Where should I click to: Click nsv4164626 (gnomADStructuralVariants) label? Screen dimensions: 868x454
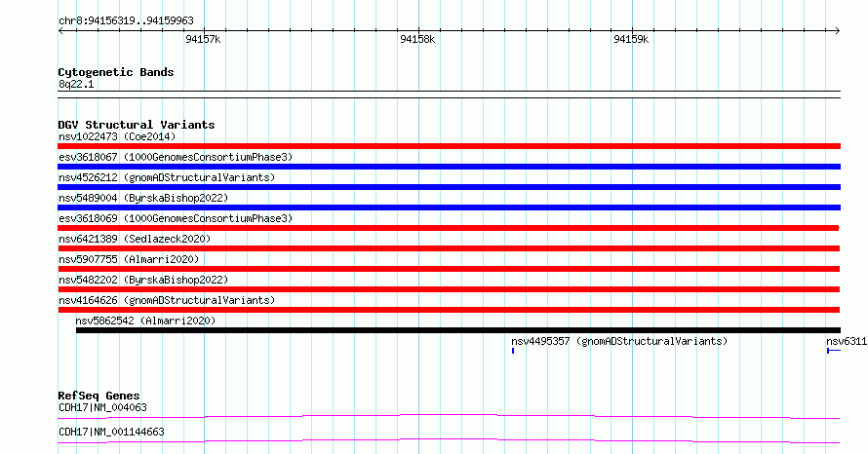pyautogui.click(x=167, y=300)
